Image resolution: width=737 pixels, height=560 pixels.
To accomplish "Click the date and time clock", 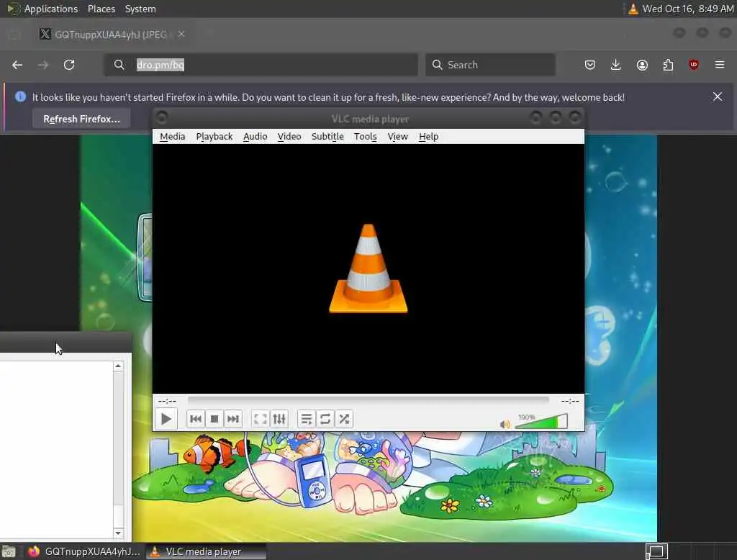I will coord(688,9).
